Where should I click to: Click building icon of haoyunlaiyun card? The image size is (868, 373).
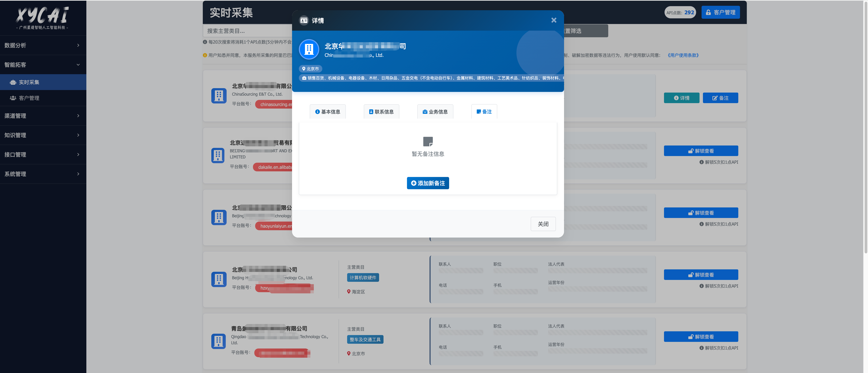click(219, 217)
